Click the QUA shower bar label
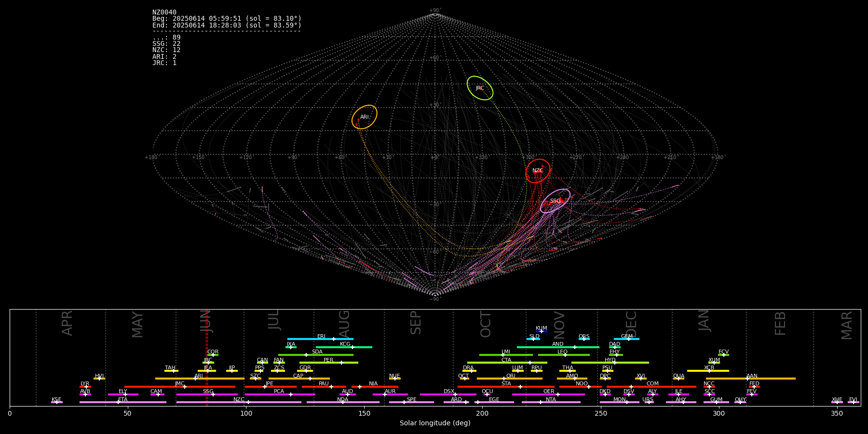Screen dimensions: 868x434 coord(678,376)
